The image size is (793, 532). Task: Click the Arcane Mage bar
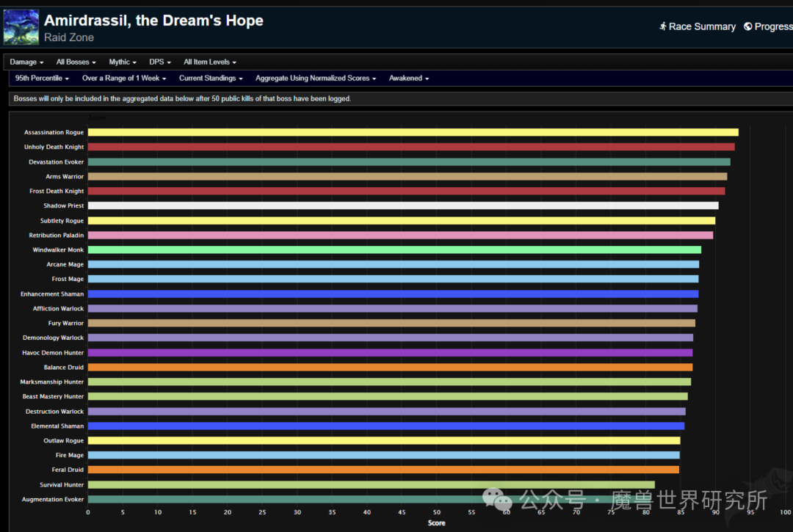pyautogui.click(x=394, y=264)
